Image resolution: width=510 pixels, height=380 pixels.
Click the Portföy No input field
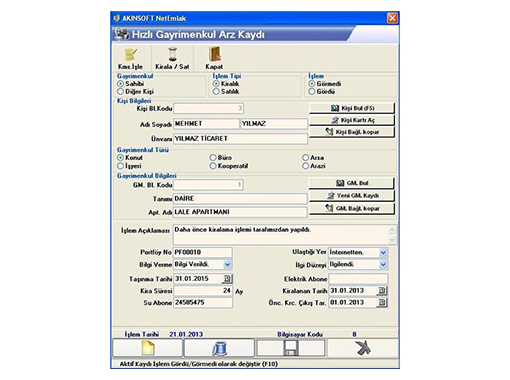click(x=203, y=252)
